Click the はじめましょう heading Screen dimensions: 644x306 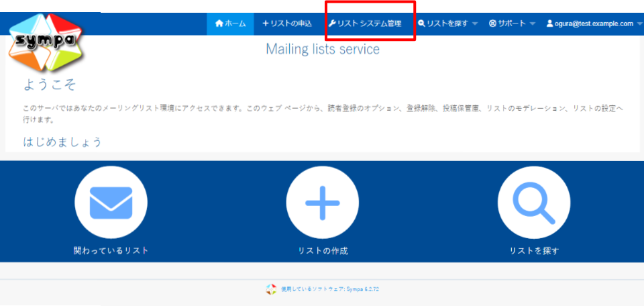(62, 142)
